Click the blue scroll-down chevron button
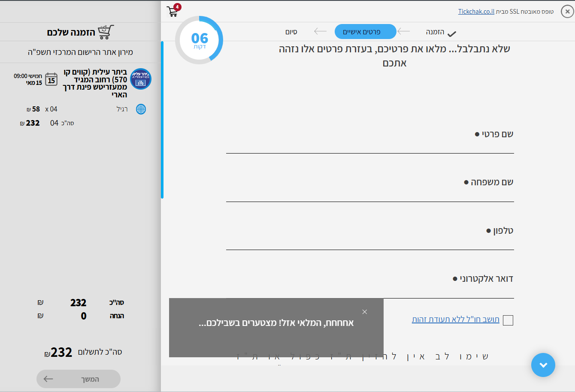 pyautogui.click(x=543, y=365)
